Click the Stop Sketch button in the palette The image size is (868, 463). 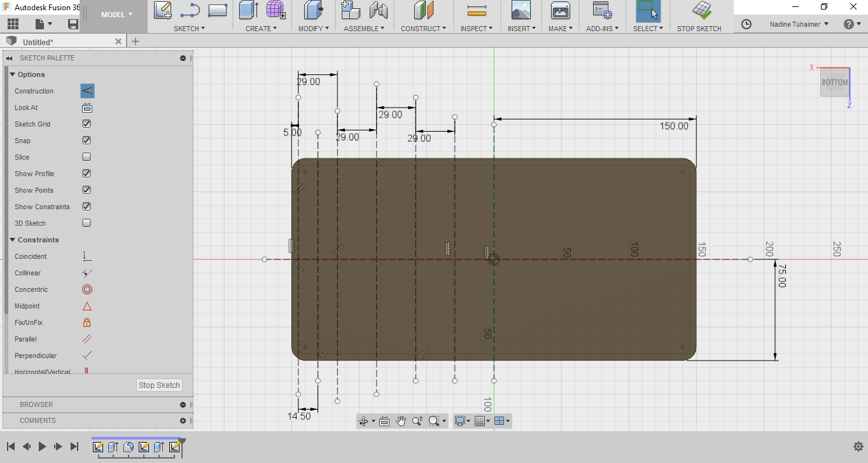coord(160,385)
